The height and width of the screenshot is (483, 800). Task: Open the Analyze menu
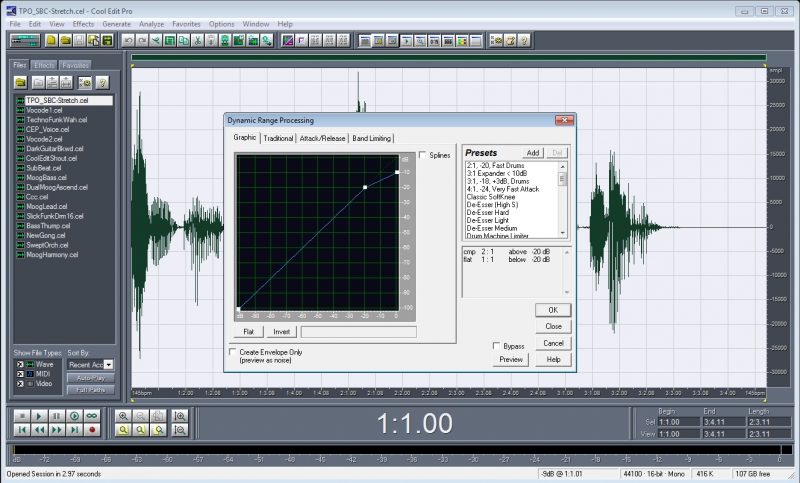pyautogui.click(x=152, y=24)
